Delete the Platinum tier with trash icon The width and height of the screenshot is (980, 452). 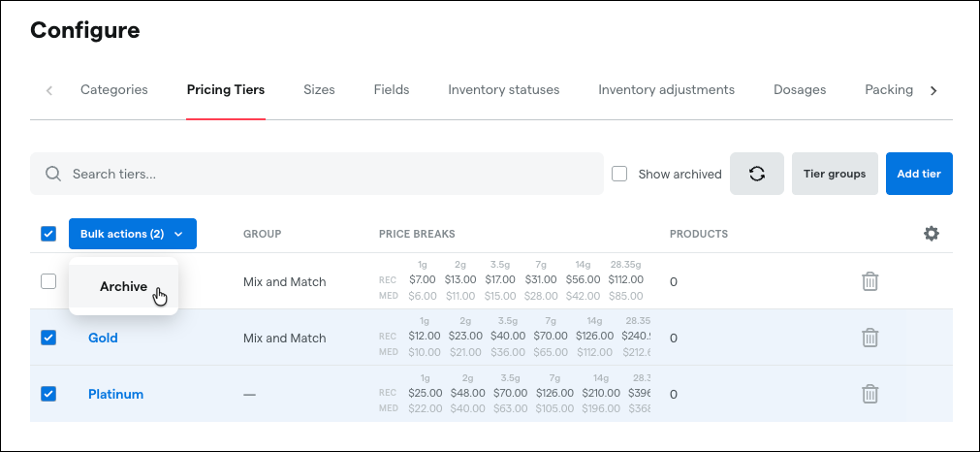[870, 394]
